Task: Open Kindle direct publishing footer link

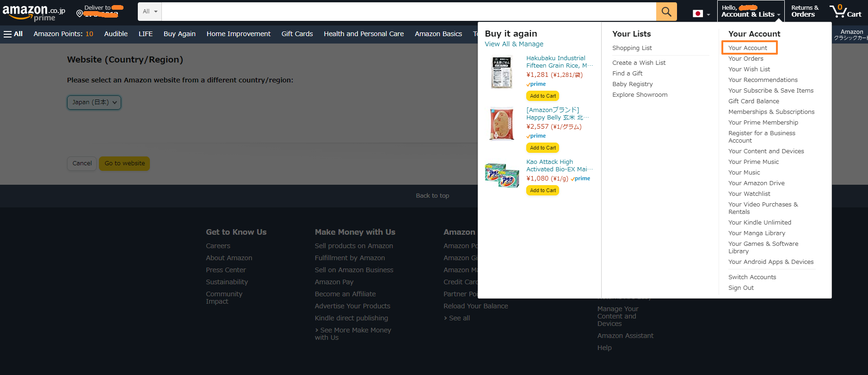Action: click(351, 318)
